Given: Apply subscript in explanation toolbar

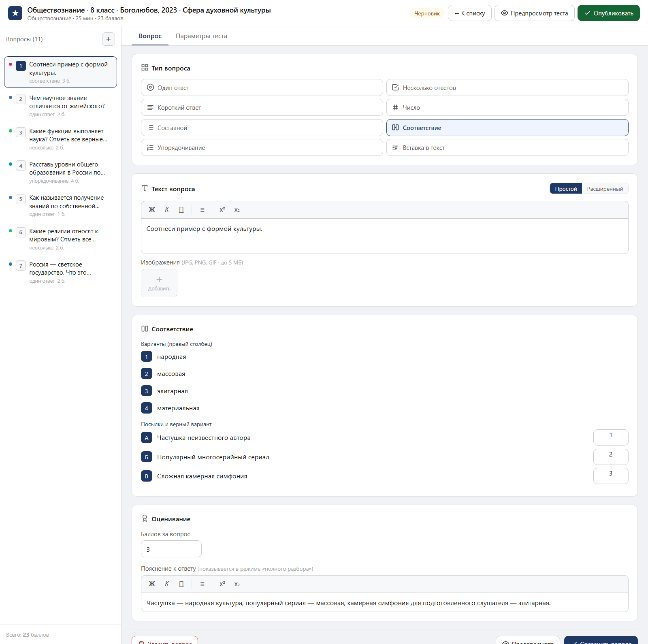Looking at the screenshot, I should click(x=237, y=584).
